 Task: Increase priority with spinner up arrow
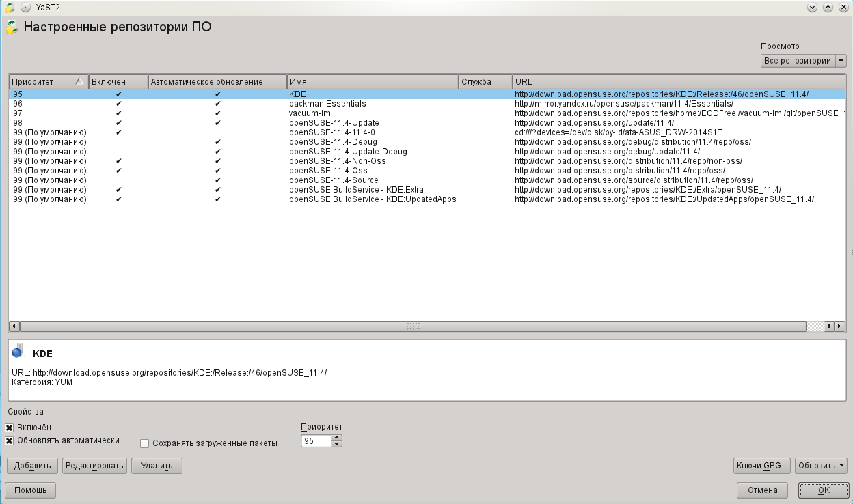tap(336, 438)
